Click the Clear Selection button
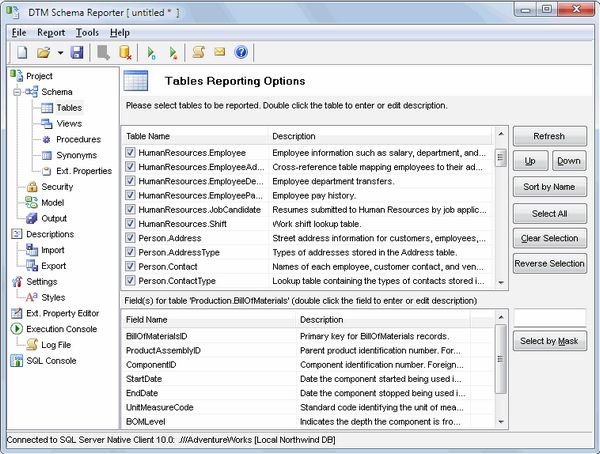600x454 pixels. tap(549, 238)
